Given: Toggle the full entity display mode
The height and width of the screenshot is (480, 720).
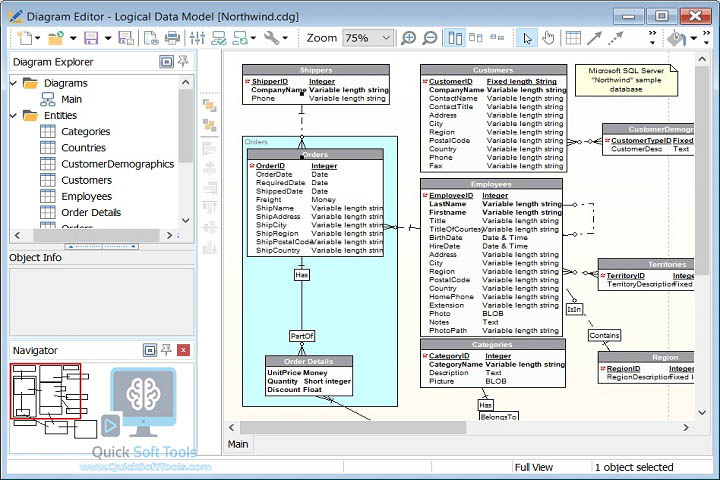Looking at the screenshot, I should [455, 38].
